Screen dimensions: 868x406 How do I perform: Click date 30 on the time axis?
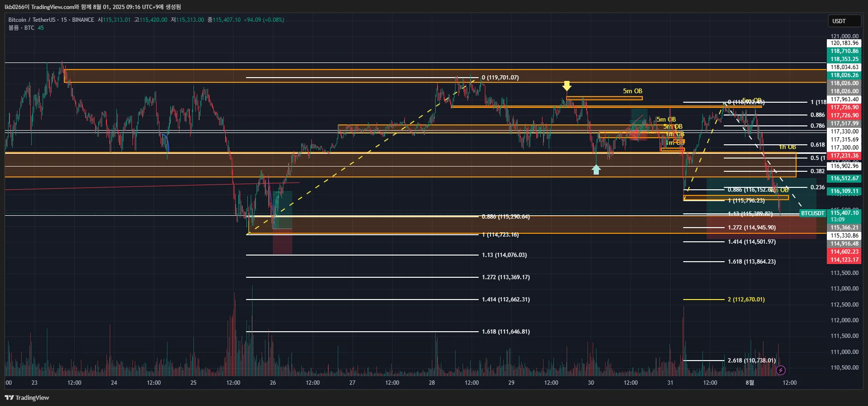point(591,383)
